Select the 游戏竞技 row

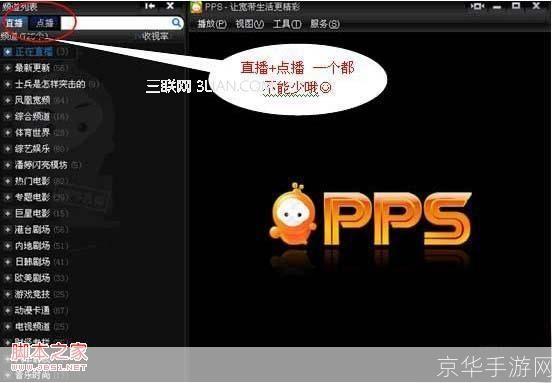pyautogui.click(x=92, y=294)
